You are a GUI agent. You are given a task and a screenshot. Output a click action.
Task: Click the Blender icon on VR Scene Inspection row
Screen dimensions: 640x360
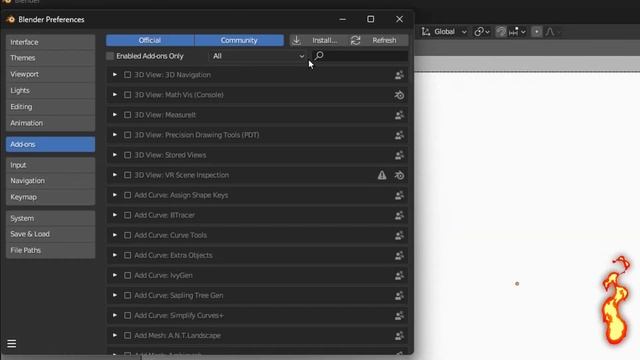tap(399, 176)
